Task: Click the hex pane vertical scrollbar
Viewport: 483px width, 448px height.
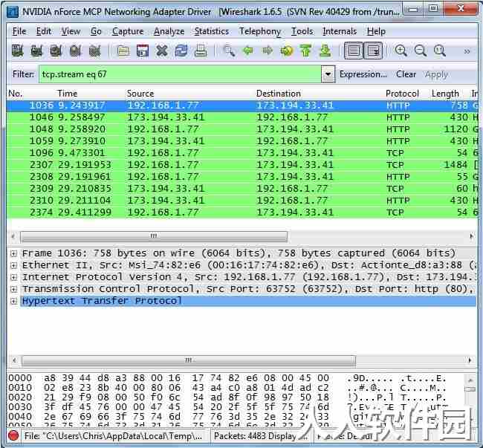Action: pyautogui.click(x=470, y=400)
